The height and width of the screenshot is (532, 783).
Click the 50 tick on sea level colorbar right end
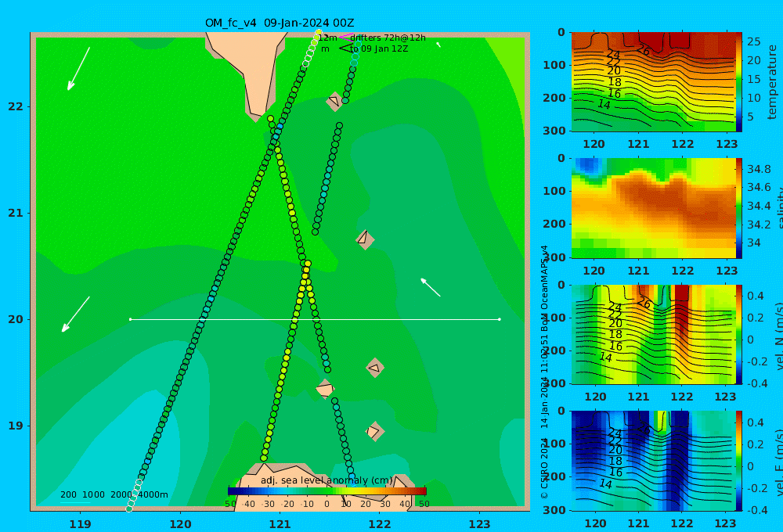424,504
